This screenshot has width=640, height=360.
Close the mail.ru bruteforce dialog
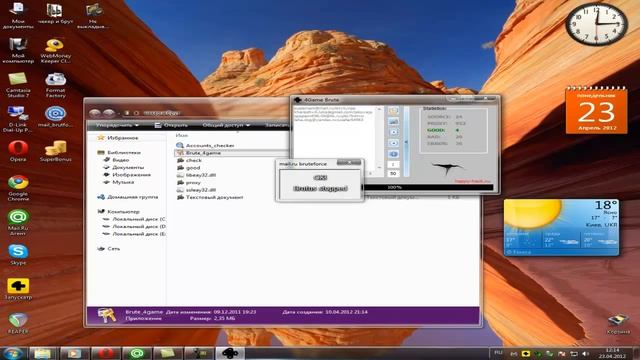[x=349, y=162]
